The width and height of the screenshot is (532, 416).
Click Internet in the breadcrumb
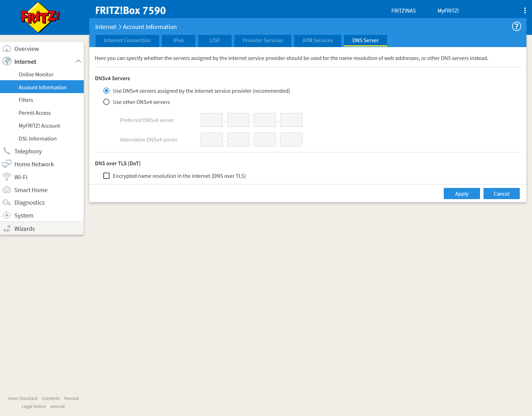coord(106,27)
